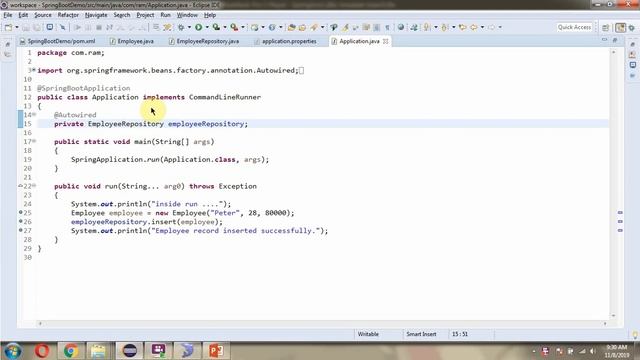This screenshot has height=360, width=640.
Task: Switch to the EmployeeRepository.java tab
Action: pos(204,41)
